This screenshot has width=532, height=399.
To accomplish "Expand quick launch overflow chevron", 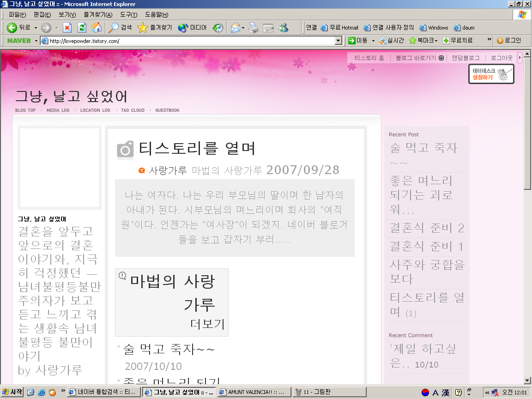I will point(63,391).
